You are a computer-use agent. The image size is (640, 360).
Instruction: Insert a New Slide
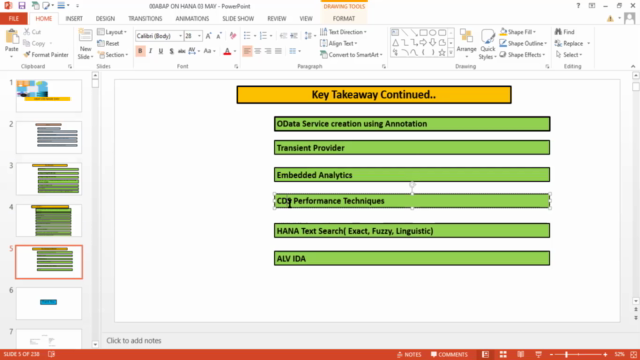pos(85,44)
